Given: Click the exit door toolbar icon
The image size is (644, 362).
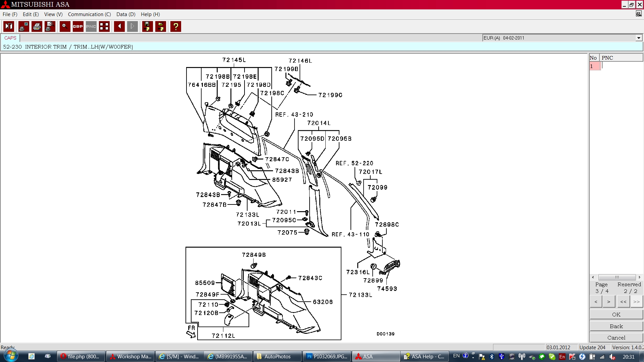Looking at the screenshot, I should [x=9, y=26].
